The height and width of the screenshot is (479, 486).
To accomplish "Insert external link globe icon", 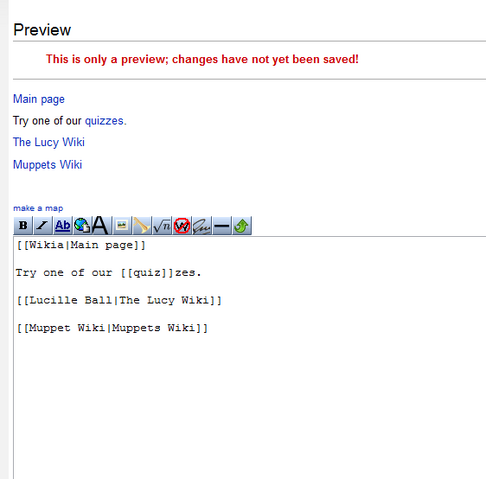I will 82,226.
